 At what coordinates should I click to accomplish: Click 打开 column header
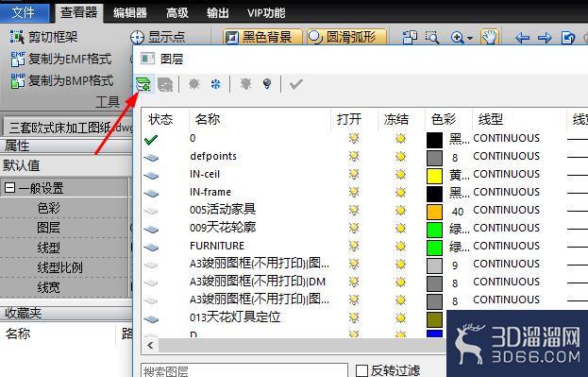(354, 119)
